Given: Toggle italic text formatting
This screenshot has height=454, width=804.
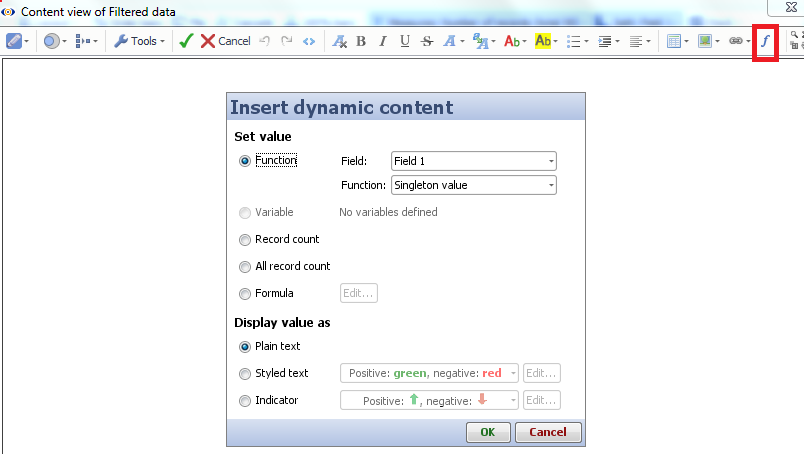Looking at the screenshot, I should 382,41.
